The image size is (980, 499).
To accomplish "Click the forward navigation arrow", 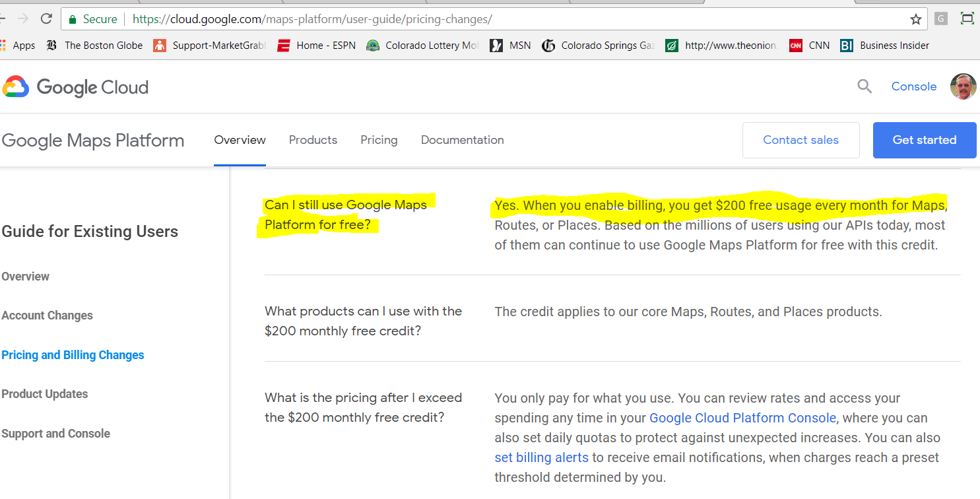I will point(23,19).
